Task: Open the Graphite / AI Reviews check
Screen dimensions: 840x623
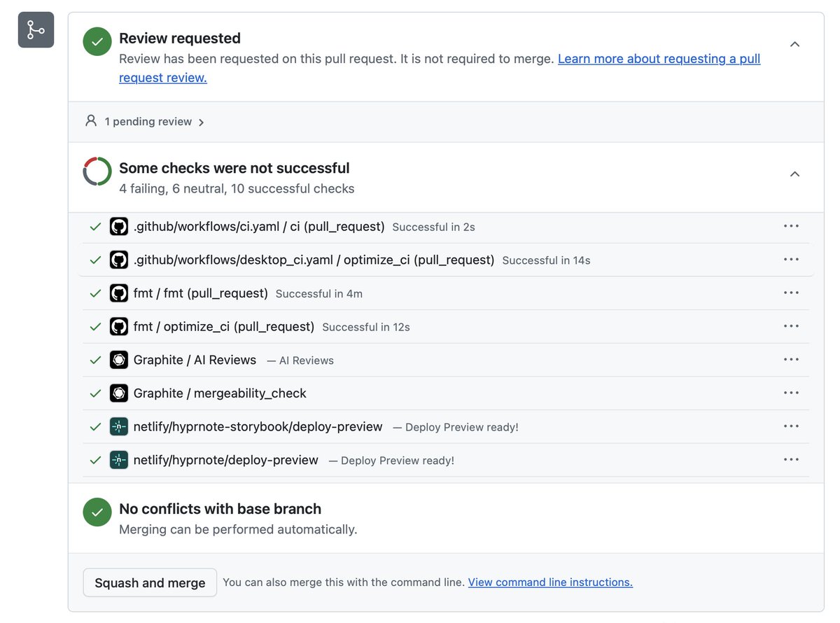Action: 195,360
